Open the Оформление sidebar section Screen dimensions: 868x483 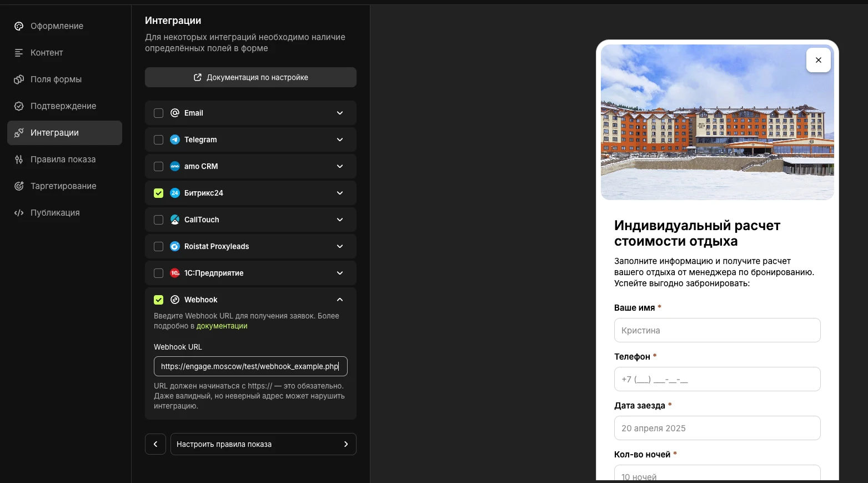[x=57, y=26]
